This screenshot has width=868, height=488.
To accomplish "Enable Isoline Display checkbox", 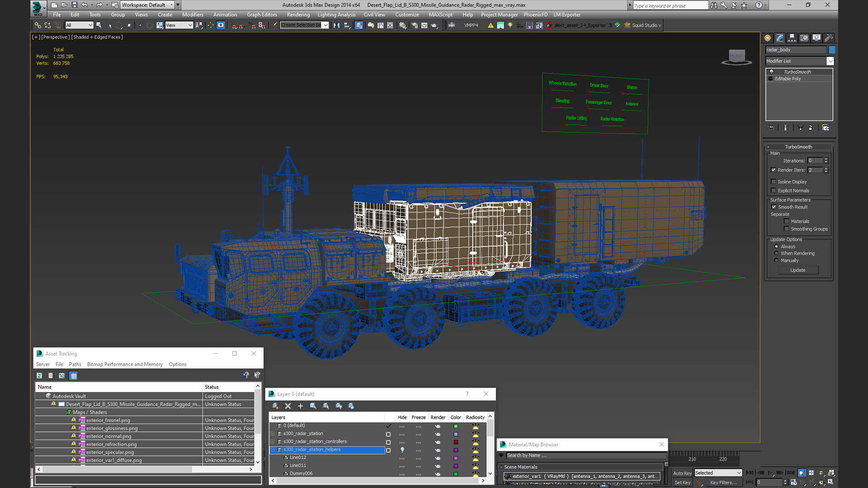I will [x=774, y=182].
